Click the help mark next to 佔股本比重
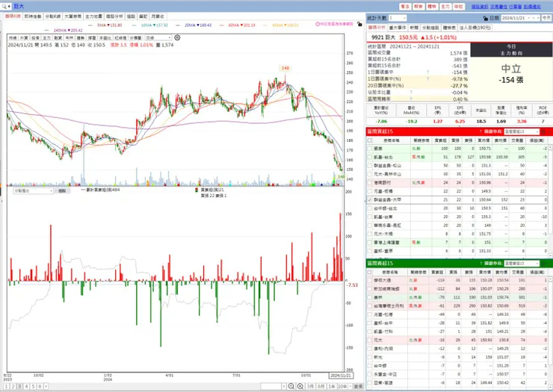 coord(411,93)
